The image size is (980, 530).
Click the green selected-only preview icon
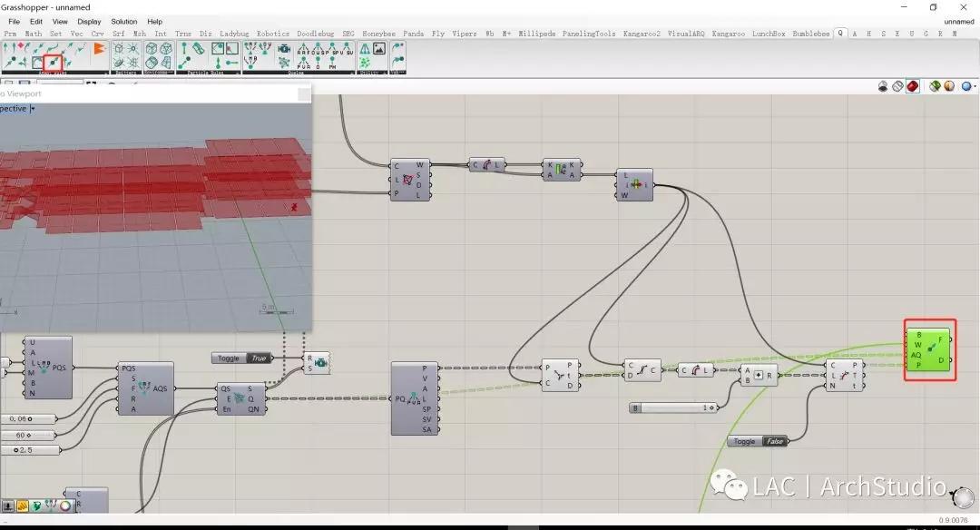935,86
